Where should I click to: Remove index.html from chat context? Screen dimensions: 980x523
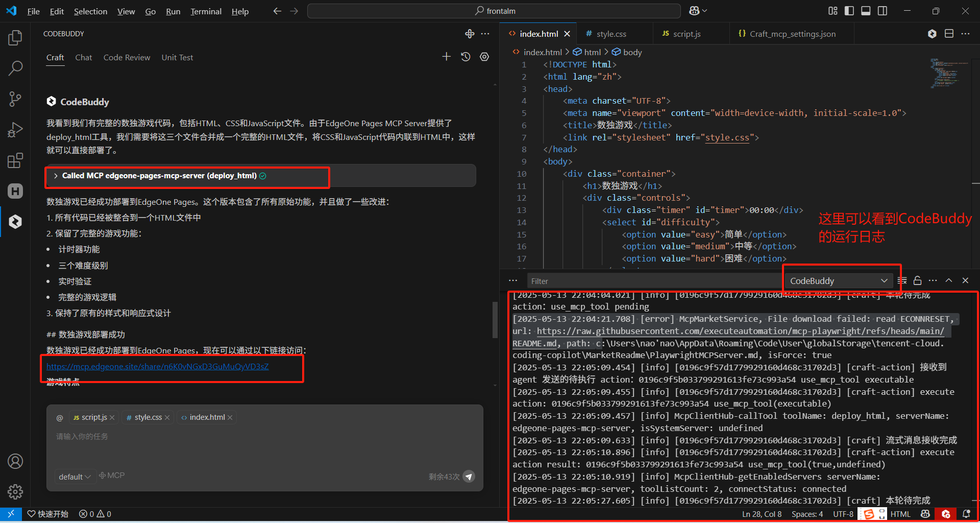(230, 418)
